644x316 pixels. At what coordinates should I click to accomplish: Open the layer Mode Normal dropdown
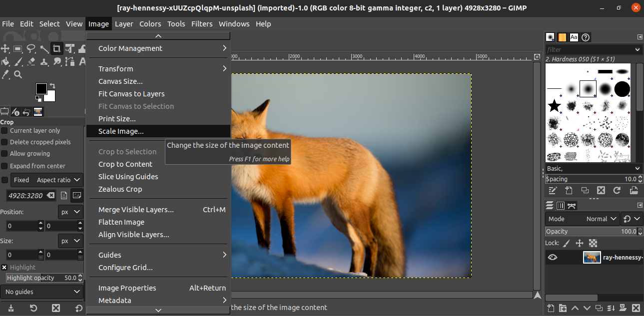pyautogui.click(x=582, y=219)
